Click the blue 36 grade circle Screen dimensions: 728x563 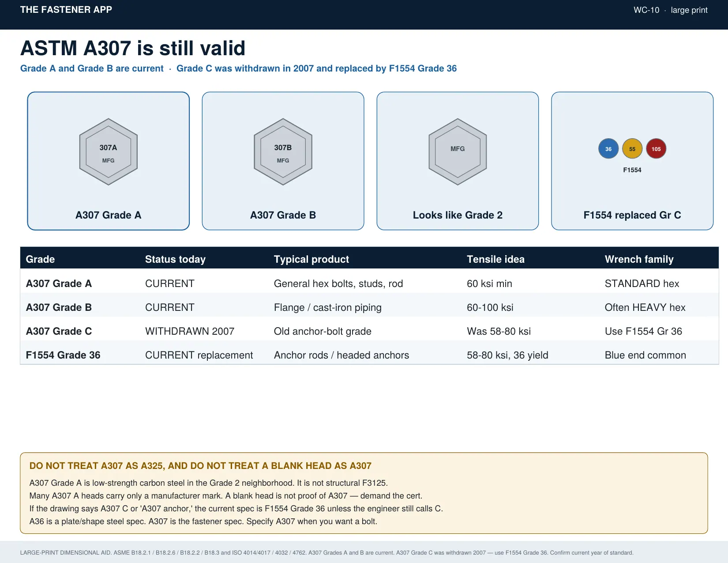[x=608, y=149]
